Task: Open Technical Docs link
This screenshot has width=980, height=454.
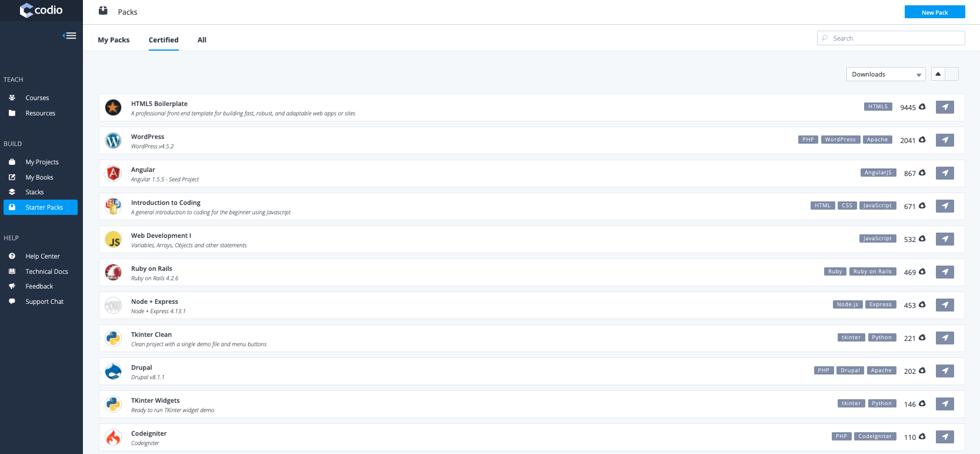Action: [46, 271]
